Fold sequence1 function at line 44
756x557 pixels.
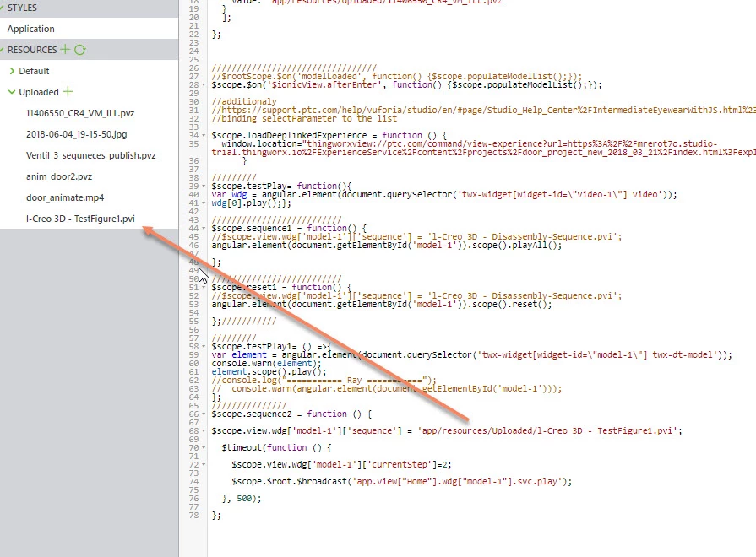pos(204,229)
